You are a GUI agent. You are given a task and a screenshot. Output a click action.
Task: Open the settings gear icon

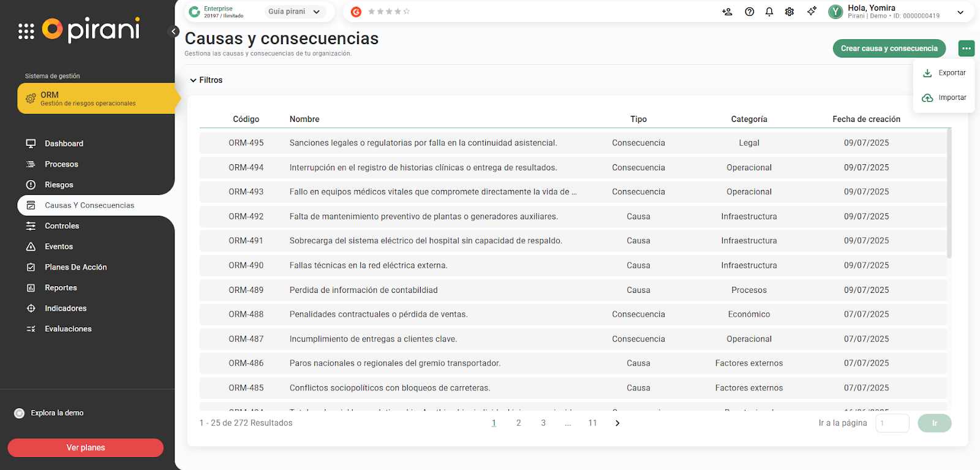[790, 12]
